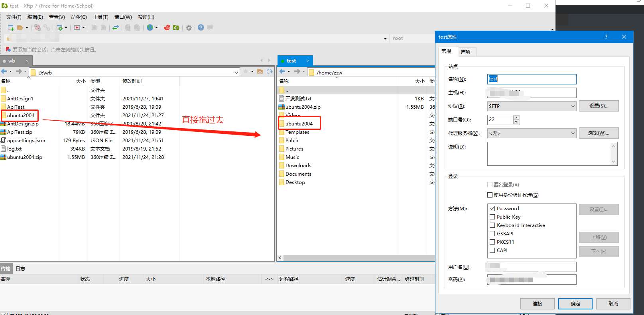Image resolution: width=644 pixels, height=315 pixels.
Task: Open the 帮助(H) menu
Action: pos(146,17)
